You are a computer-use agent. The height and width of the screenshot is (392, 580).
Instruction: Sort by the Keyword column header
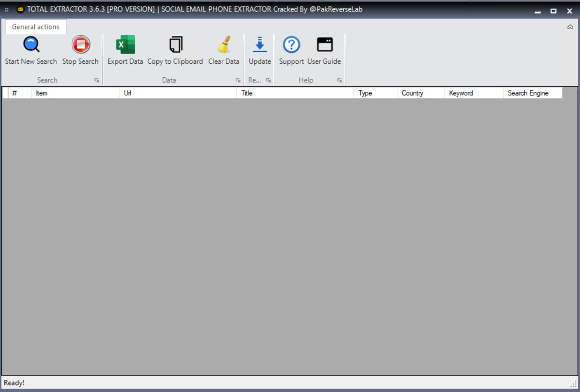[x=474, y=93]
